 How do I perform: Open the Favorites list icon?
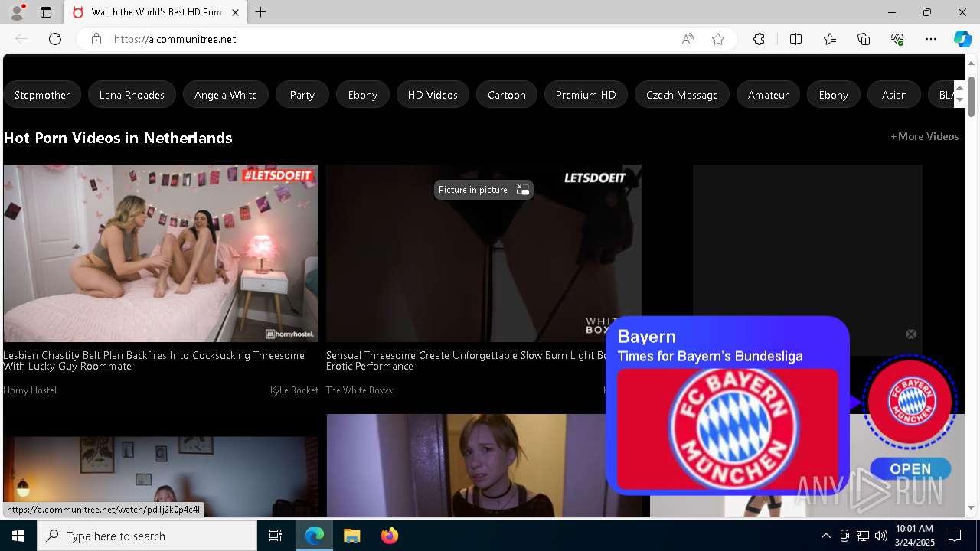[x=830, y=39]
